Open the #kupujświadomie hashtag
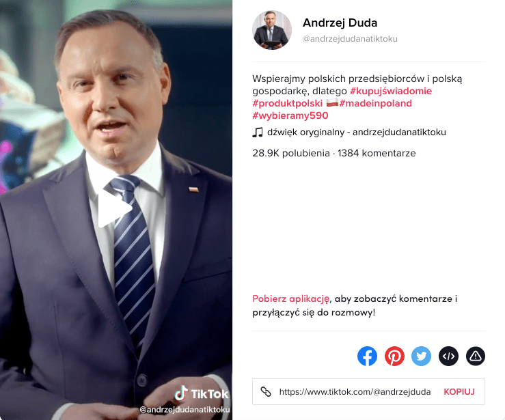The image size is (505, 420). (x=391, y=91)
